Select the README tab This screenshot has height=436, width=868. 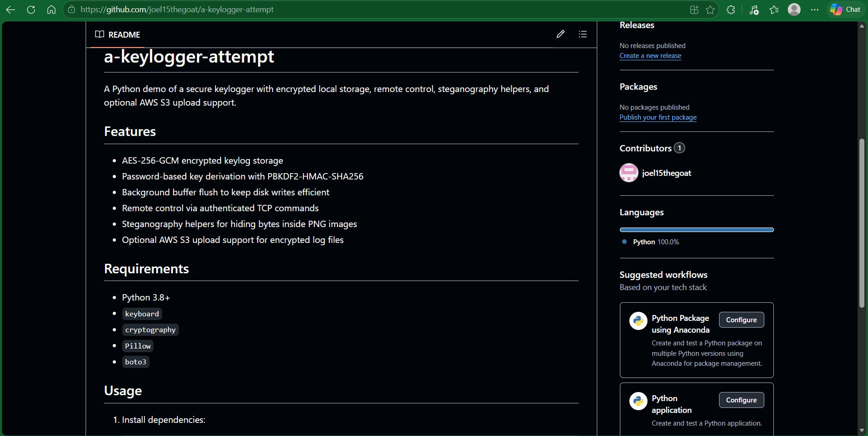(x=118, y=34)
